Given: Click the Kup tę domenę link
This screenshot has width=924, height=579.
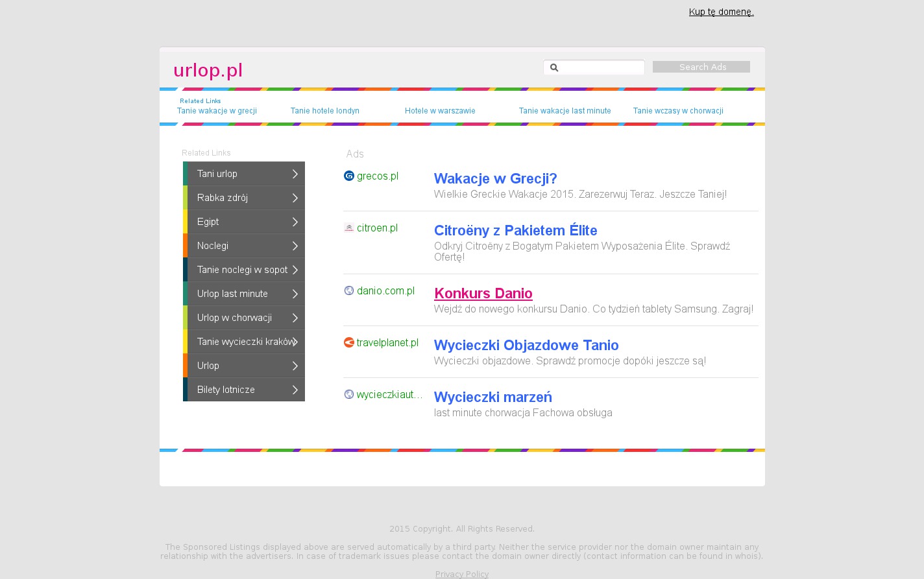Looking at the screenshot, I should 721,12.
